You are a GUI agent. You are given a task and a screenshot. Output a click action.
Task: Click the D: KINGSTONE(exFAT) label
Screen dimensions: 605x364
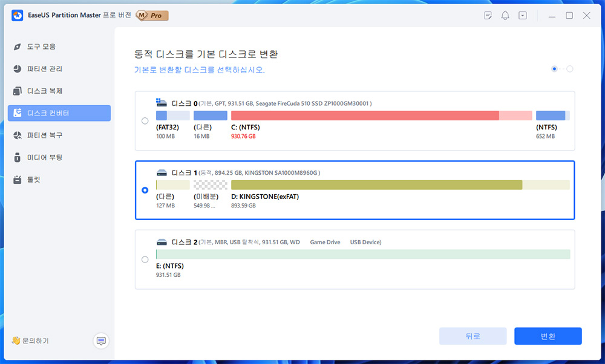tap(265, 197)
